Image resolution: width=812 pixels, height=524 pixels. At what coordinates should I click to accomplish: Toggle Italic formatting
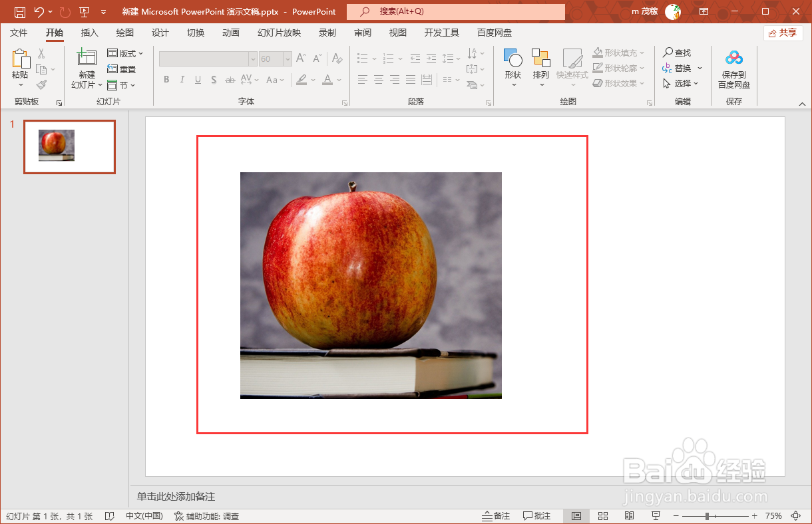point(182,80)
